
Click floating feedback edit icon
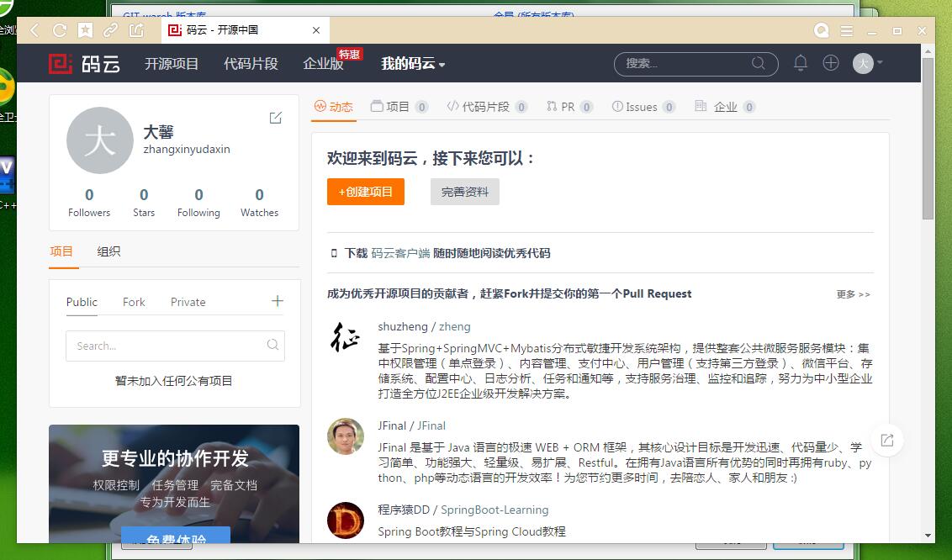(x=887, y=441)
